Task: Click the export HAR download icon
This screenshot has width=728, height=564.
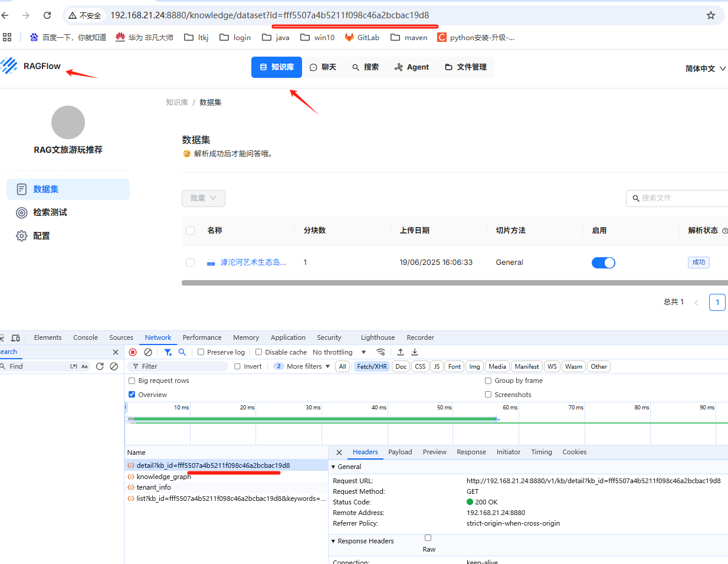Action: [x=415, y=352]
